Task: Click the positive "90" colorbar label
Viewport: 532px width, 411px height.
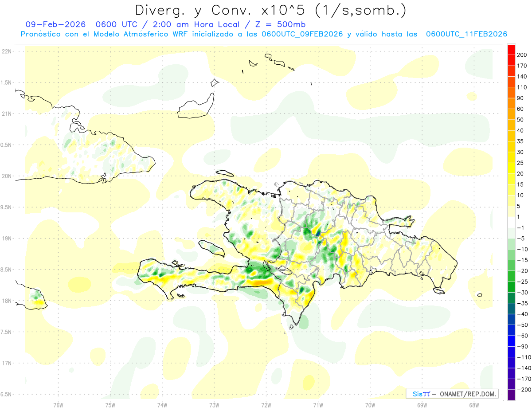Action: coord(520,98)
